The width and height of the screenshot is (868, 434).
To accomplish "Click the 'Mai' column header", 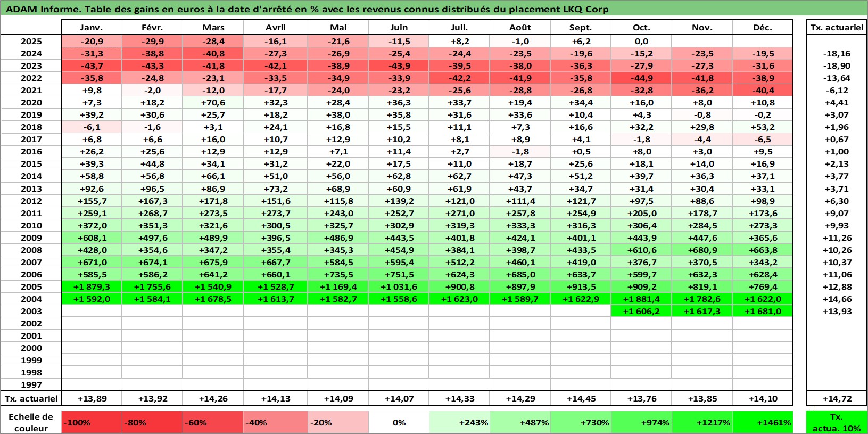I will coord(338,28).
